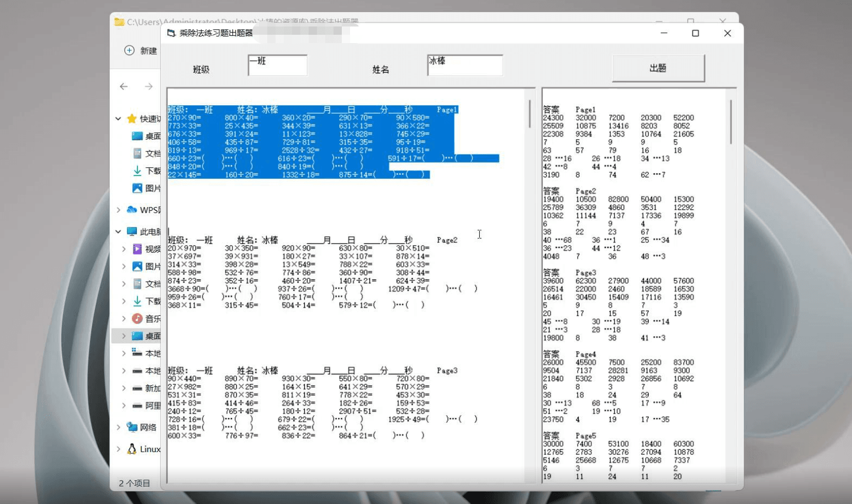Click the 出题 generate button
Viewport: 852px width, 504px height.
658,68
